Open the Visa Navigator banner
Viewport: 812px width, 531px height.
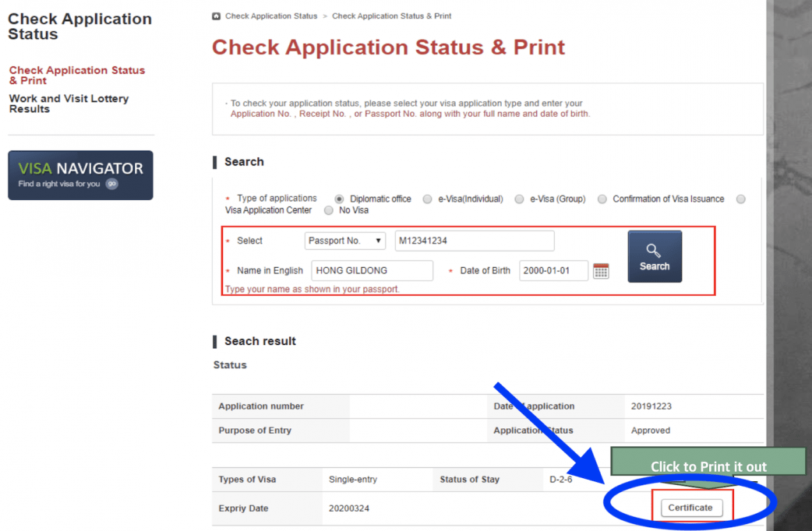coord(80,175)
